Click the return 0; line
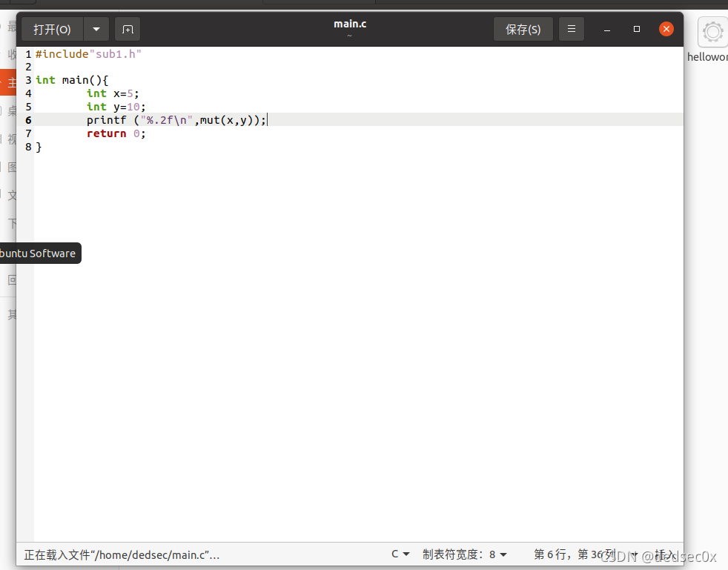Image resolution: width=728 pixels, height=570 pixels. [116, 133]
